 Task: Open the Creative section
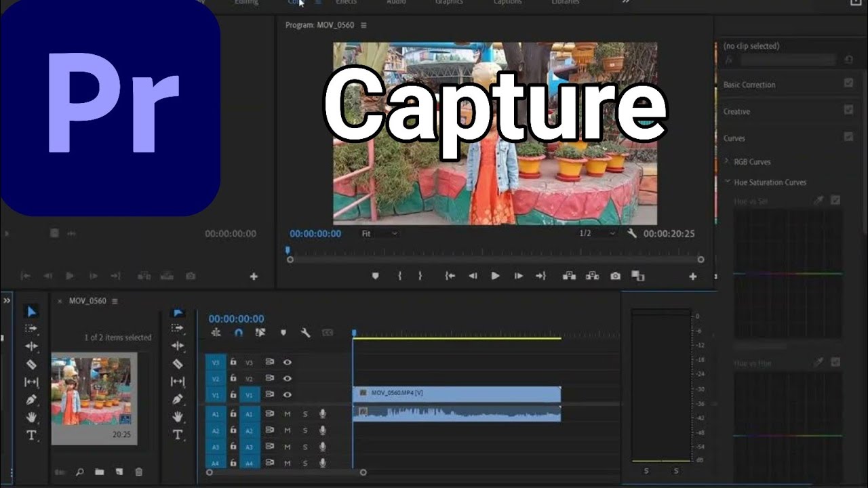pos(736,111)
